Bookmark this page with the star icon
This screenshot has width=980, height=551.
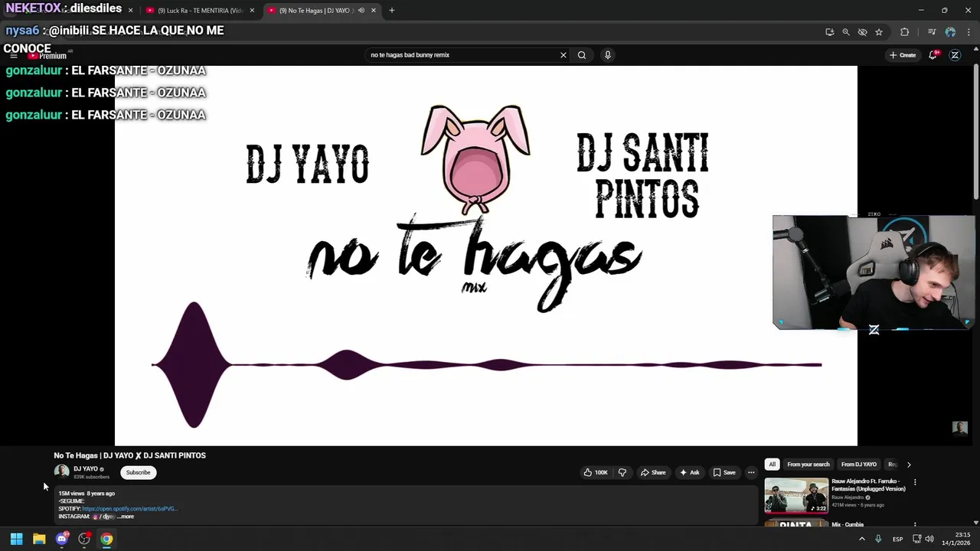[879, 32]
